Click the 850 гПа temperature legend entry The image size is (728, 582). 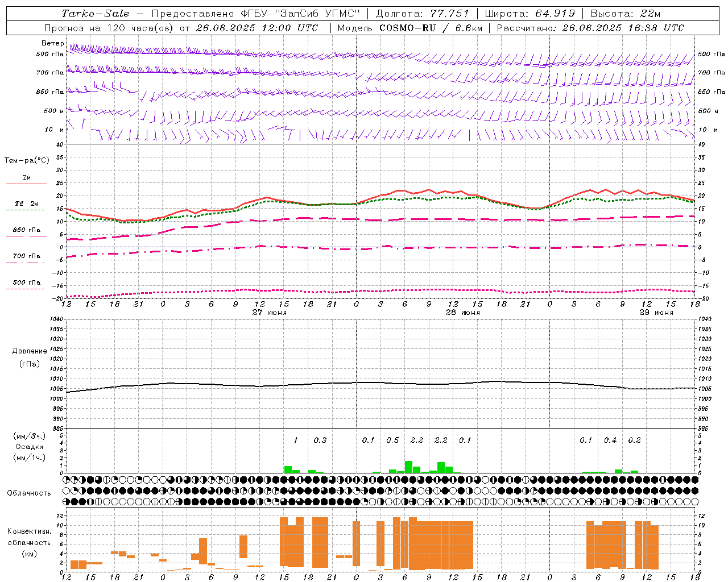(27, 230)
